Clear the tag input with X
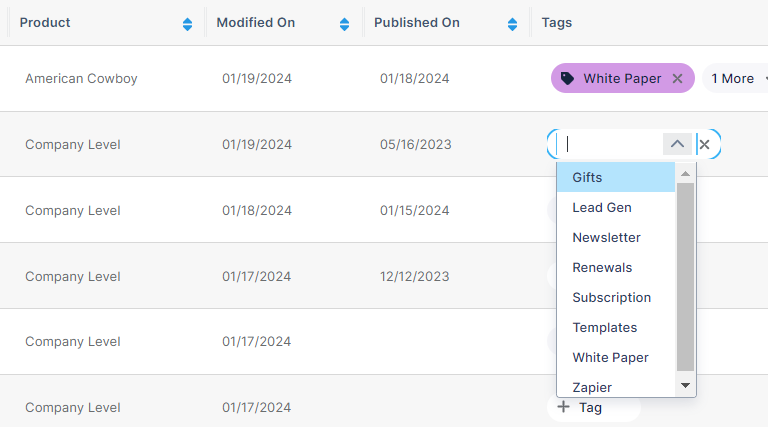 coord(704,145)
